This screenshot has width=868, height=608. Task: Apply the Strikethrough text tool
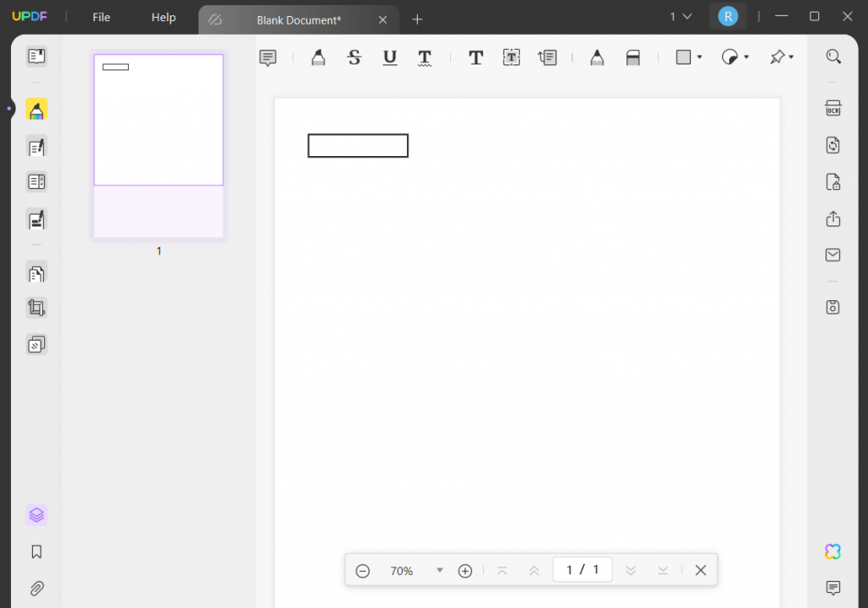[x=353, y=57]
